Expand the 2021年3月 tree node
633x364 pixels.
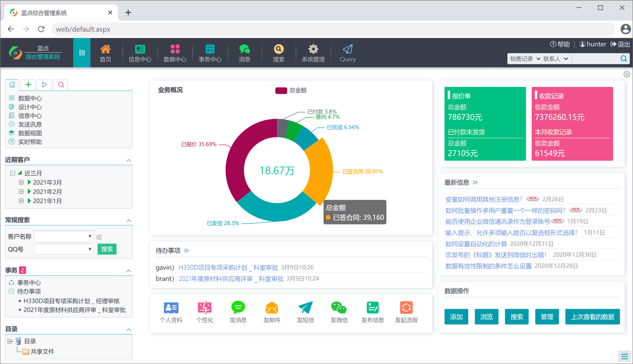21,182
